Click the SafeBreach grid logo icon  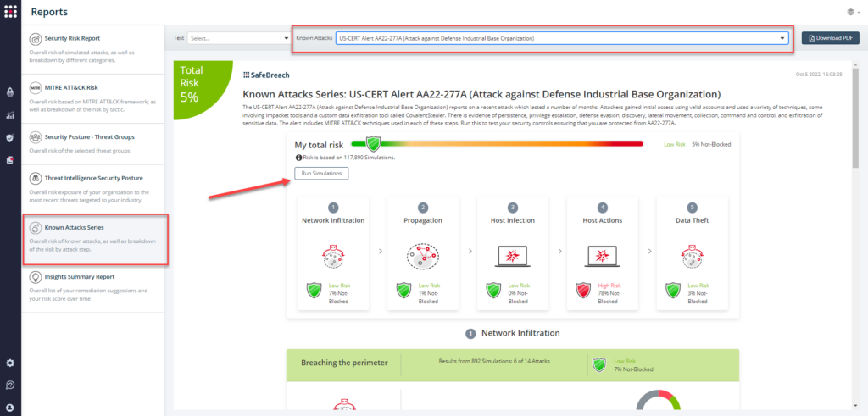click(x=10, y=12)
